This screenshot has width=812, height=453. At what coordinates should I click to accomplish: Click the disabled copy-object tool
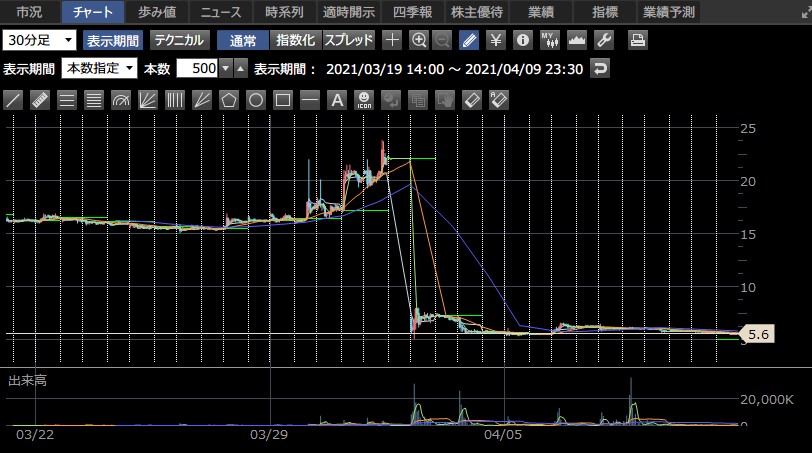tap(418, 100)
